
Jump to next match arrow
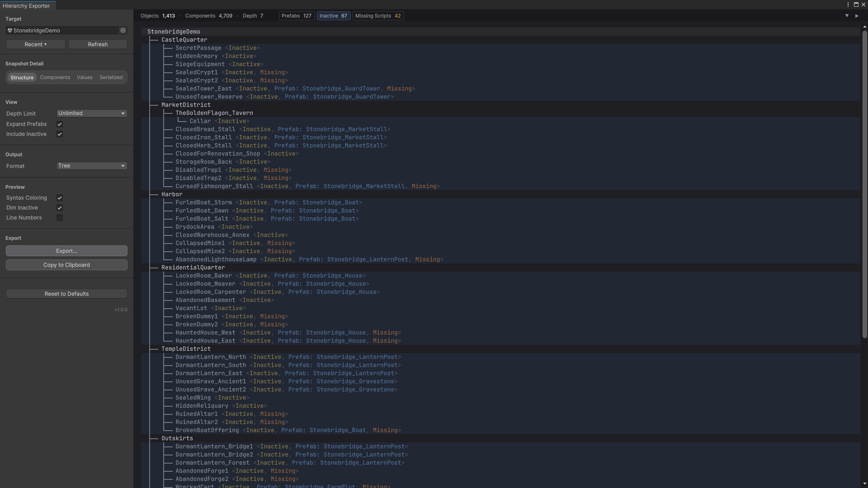(857, 16)
